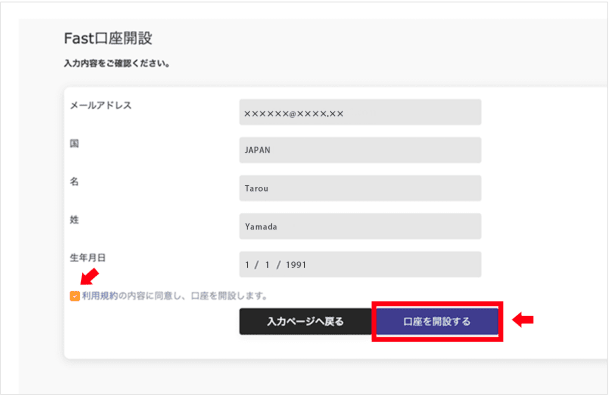Screen dimensions: 610x396
Task: Select the email address field
Action: coord(360,112)
